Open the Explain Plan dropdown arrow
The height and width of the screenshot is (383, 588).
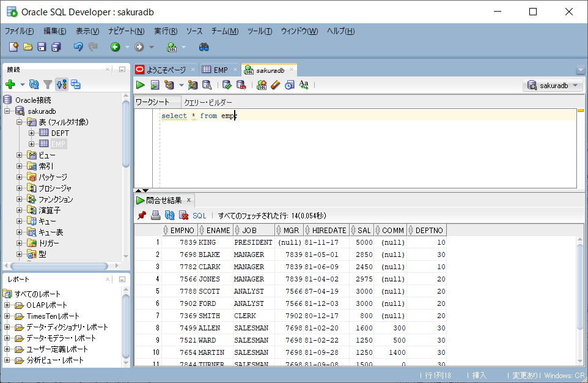181,85
